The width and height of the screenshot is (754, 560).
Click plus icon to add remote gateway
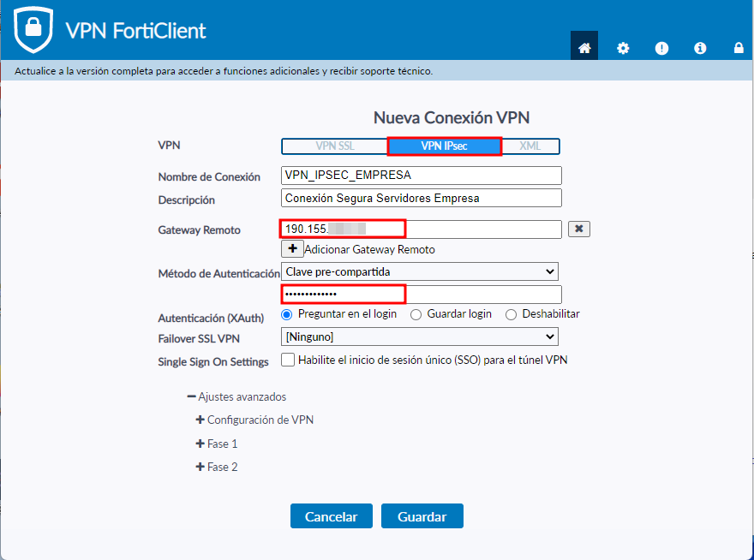pyautogui.click(x=292, y=248)
